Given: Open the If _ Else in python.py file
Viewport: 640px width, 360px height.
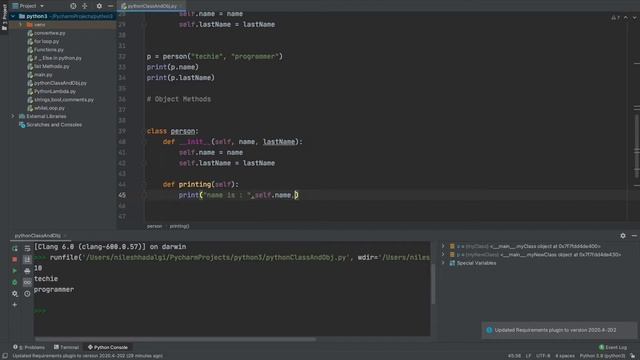Looking at the screenshot, I should click(58, 58).
